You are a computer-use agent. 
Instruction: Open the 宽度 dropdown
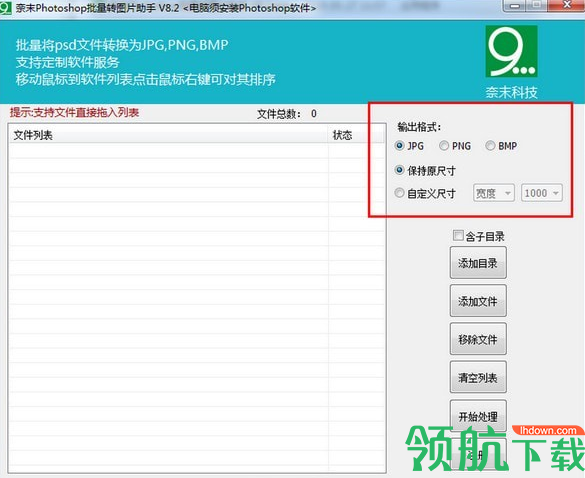pyautogui.click(x=494, y=193)
